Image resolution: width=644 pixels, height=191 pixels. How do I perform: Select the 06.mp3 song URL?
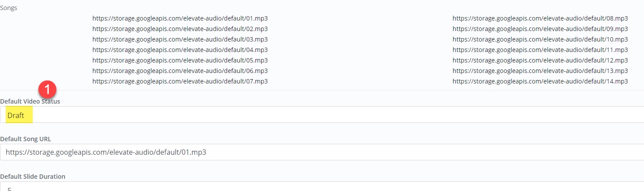coord(180,71)
